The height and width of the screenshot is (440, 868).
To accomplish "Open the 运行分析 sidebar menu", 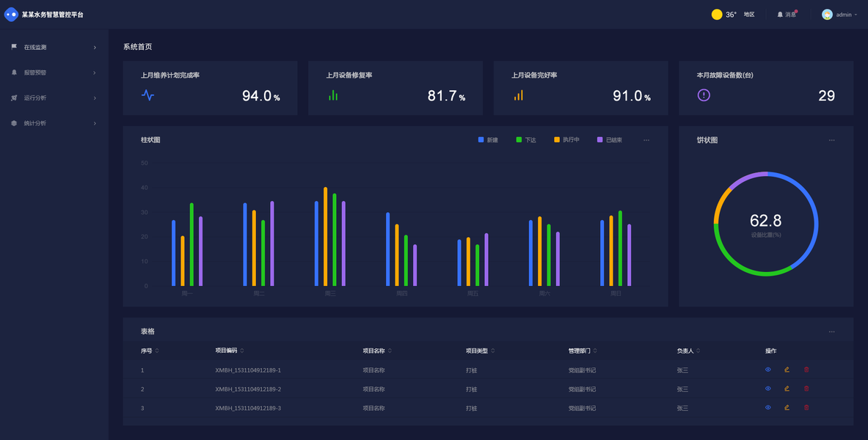I will coord(54,98).
